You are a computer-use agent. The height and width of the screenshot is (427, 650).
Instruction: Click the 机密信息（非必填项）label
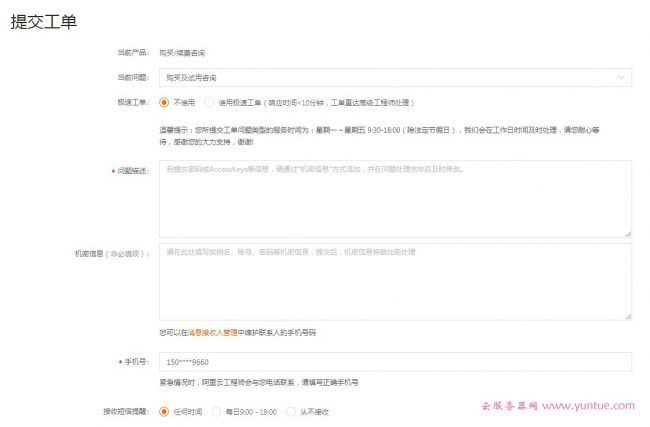(x=112, y=254)
